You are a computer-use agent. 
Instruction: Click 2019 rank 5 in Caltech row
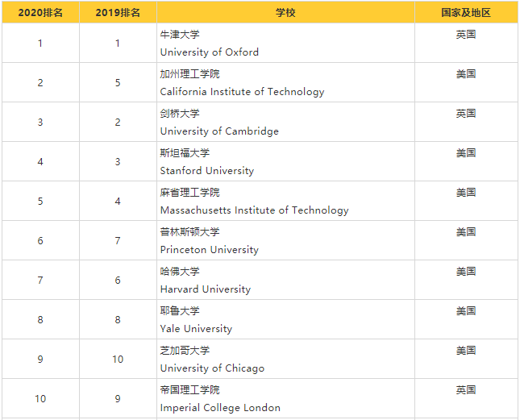[x=118, y=82]
